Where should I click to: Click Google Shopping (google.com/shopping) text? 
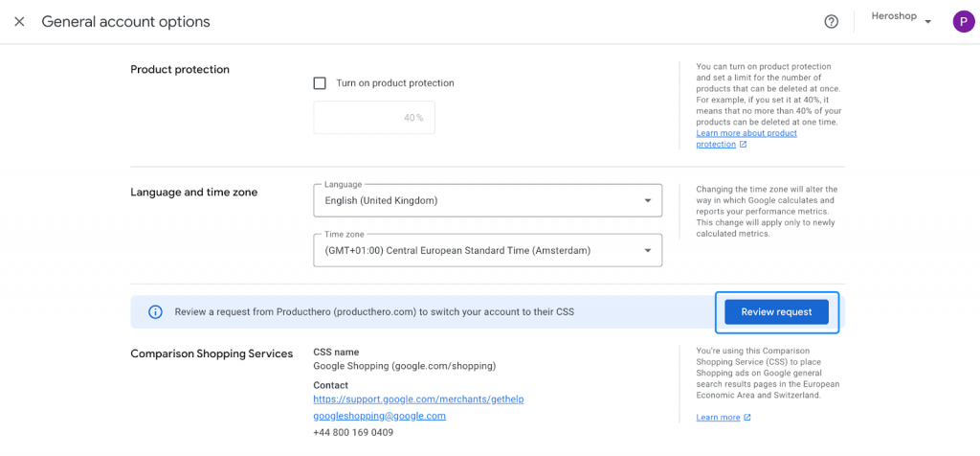405,366
